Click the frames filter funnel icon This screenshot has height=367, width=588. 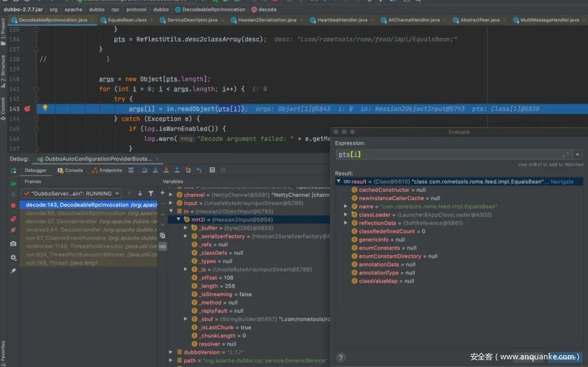pyautogui.click(x=151, y=193)
